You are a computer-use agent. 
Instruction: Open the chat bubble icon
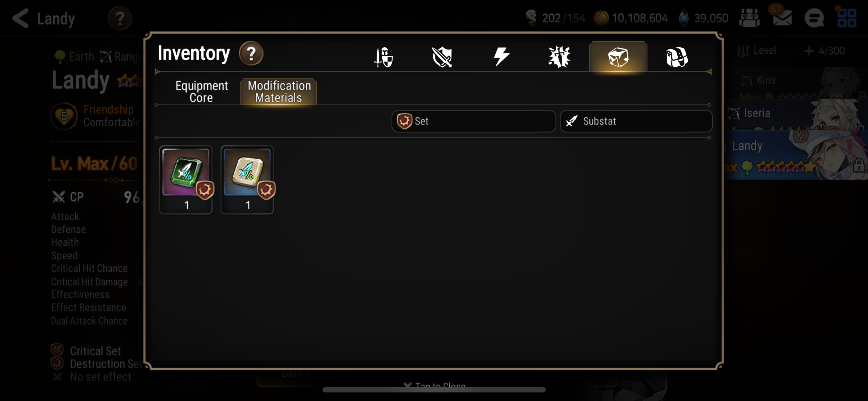(815, 18)
